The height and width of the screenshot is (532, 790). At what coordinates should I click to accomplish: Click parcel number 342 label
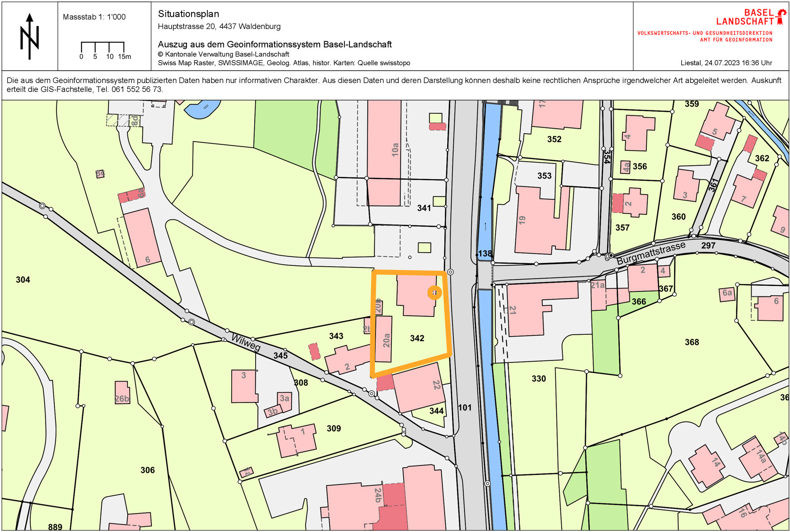(x=417, y=338)
